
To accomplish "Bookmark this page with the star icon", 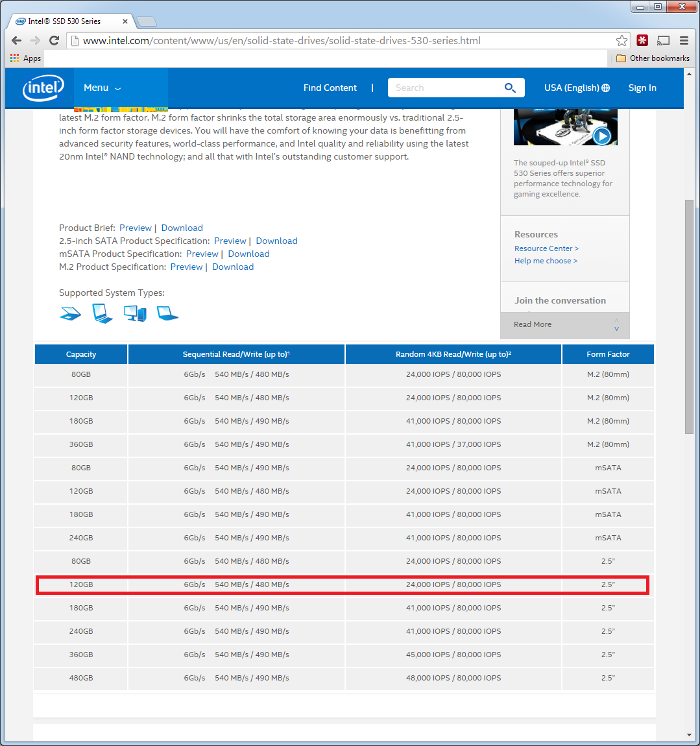I will click(622, 41).
